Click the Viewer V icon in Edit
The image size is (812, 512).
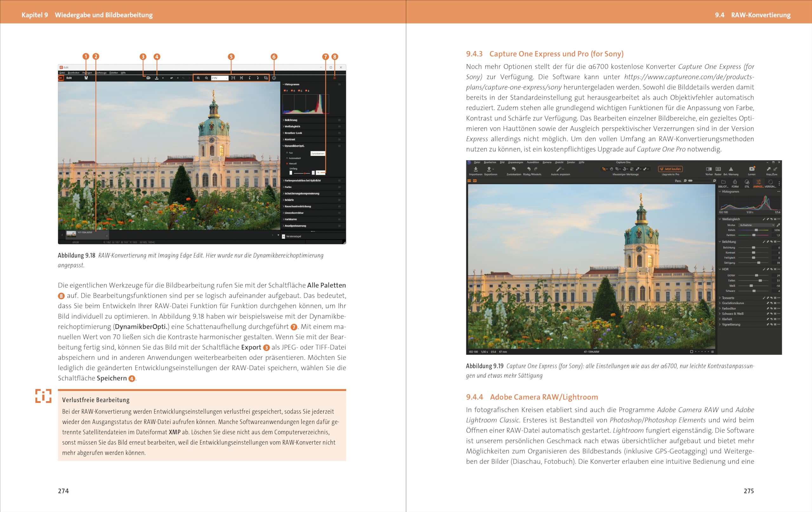tap(86, 78)
